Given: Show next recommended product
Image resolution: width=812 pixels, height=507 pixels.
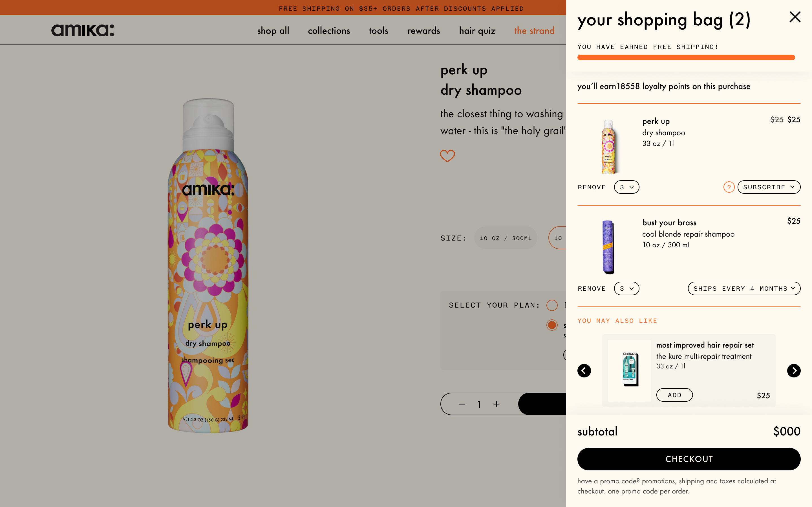Looking at the screenshot, I should 794,370.
